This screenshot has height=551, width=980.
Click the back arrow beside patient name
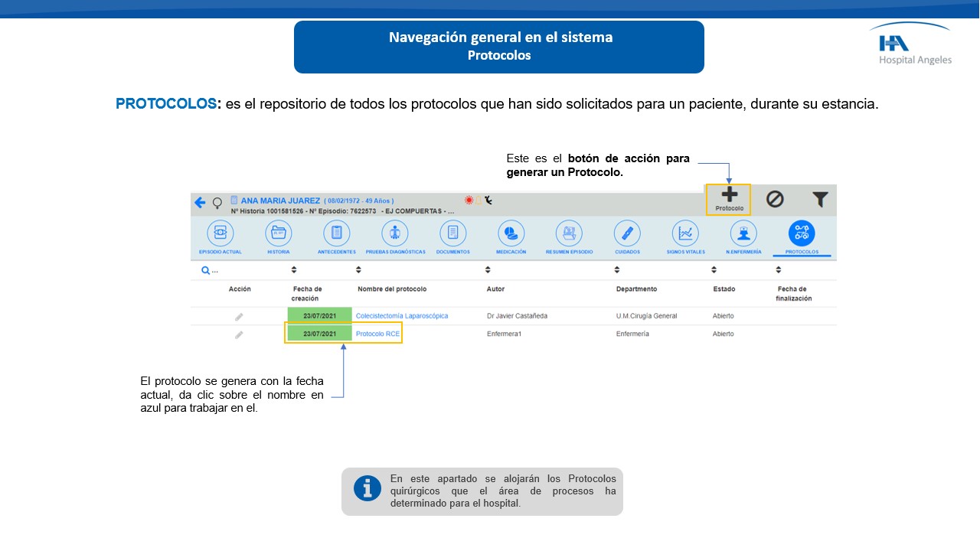pyautogui.click(x=200, y=203)
